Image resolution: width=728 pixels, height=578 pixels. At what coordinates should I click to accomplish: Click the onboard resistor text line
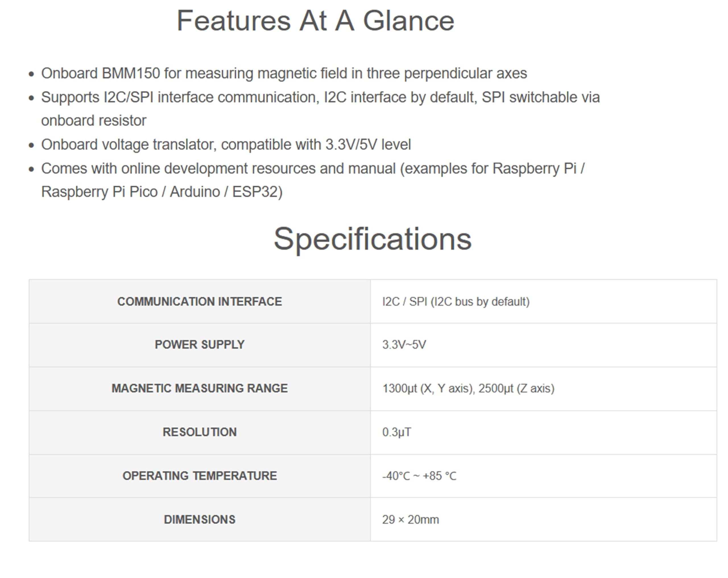coord(94,121)
